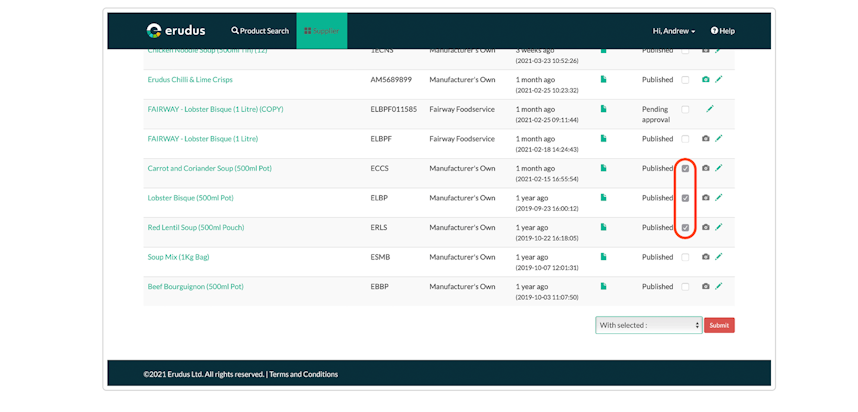The height and width of the screenshot is (412, 858).
Task: Open document icon for Erudus Chilli & Lime Crisps
Action: (604, 80)
